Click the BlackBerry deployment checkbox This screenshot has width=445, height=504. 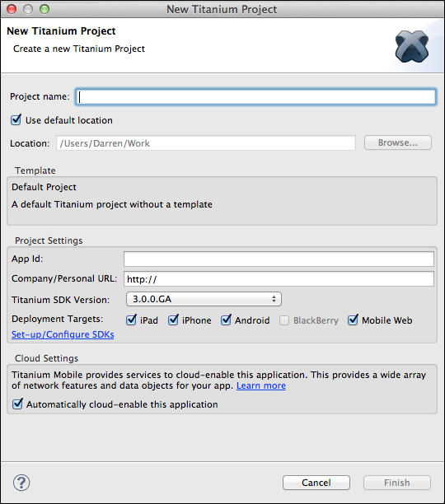pos(284,320)
